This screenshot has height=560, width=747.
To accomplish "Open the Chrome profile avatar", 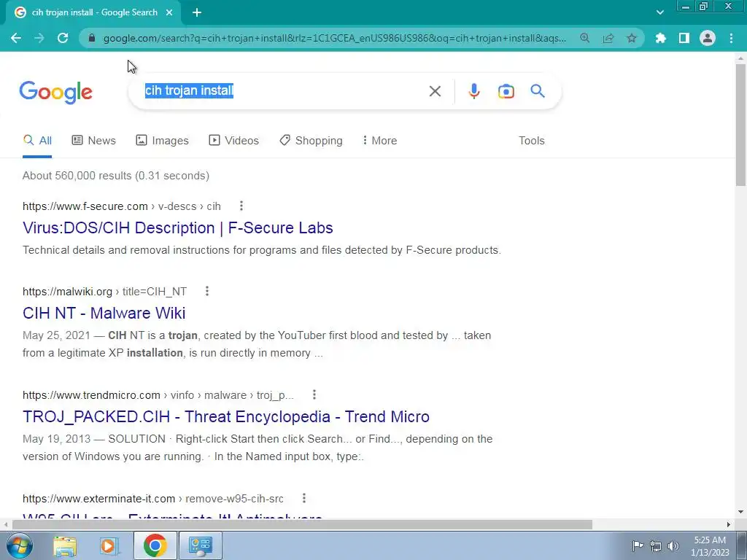I will pyautogui.click(x=708, y=38).
